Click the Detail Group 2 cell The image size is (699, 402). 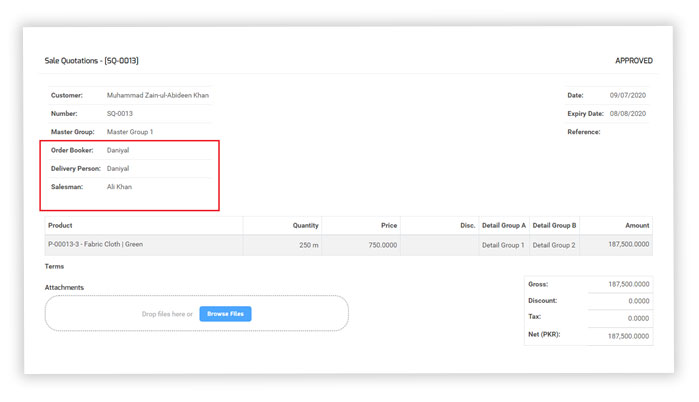click(554, 245)
